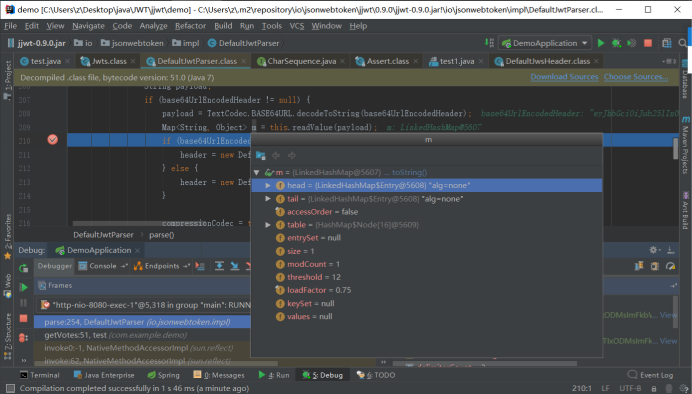Image resolution: width=692 pixels, height=394 pixels.
Task: Run DemoApplication with the green play icon
Action: [x=601, y=43]
